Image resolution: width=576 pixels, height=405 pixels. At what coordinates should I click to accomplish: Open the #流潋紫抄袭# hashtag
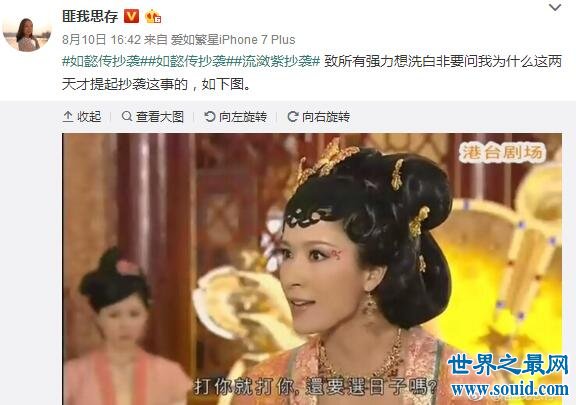pos(277,61)
